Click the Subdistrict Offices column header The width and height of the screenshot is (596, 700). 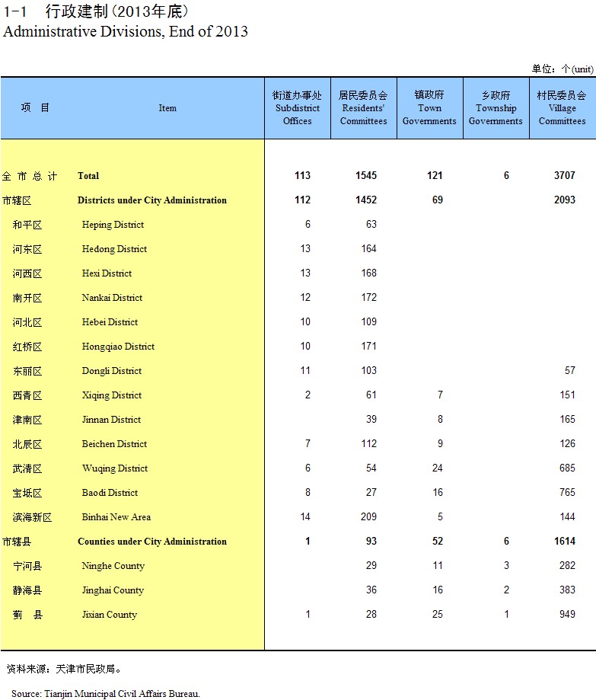297,108
